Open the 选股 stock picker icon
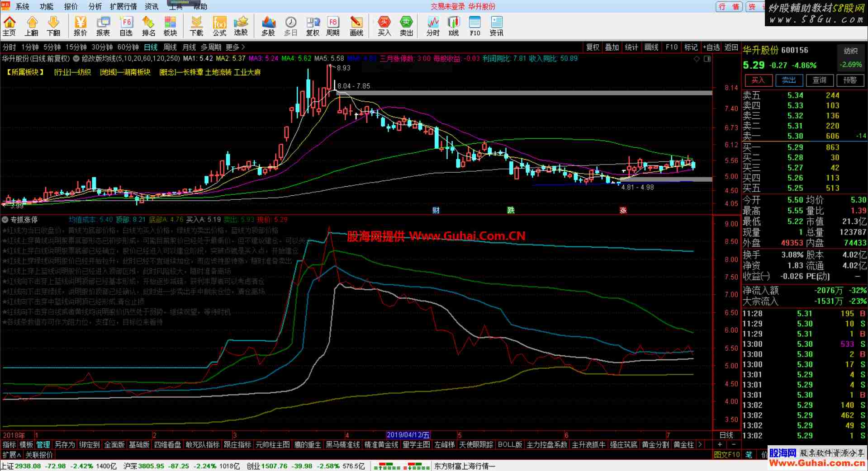The height and width of the screenshot is (471, 868). (x=241, y=26)
